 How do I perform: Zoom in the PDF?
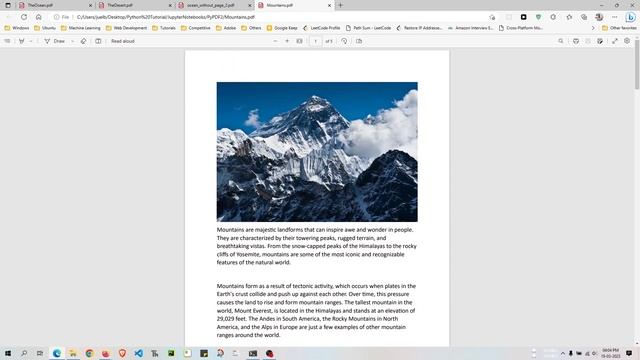pyautogui.click(x=287, y=41)
